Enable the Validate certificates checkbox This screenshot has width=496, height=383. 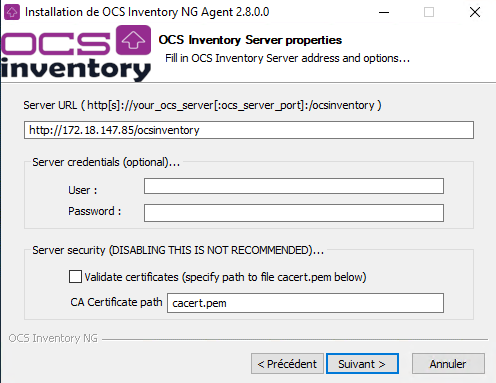point(75,277)
